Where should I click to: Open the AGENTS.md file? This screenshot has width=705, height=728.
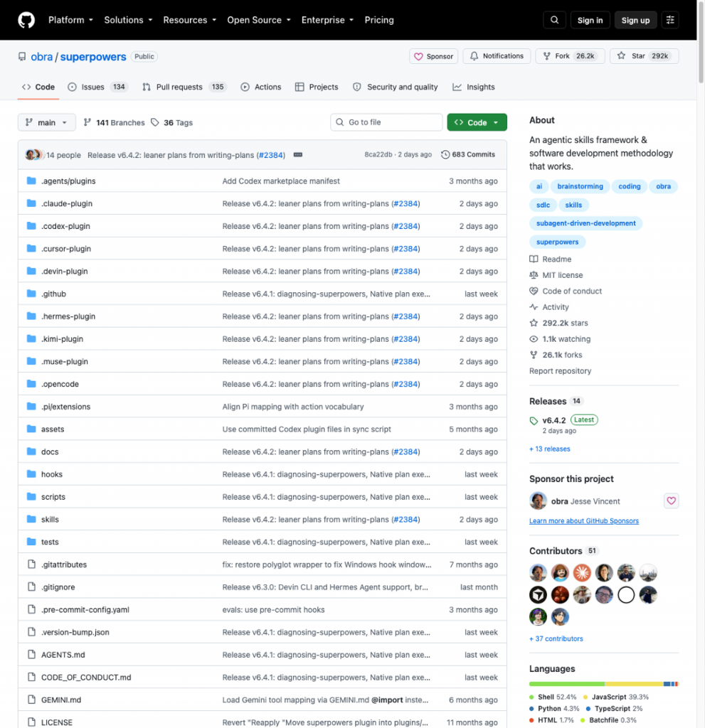coord(63,655)
